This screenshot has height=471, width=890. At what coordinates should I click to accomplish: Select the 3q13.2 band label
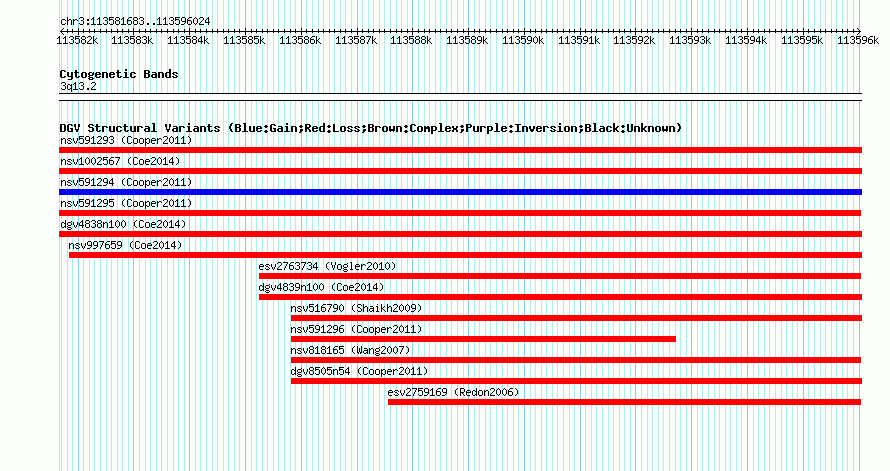78,86
